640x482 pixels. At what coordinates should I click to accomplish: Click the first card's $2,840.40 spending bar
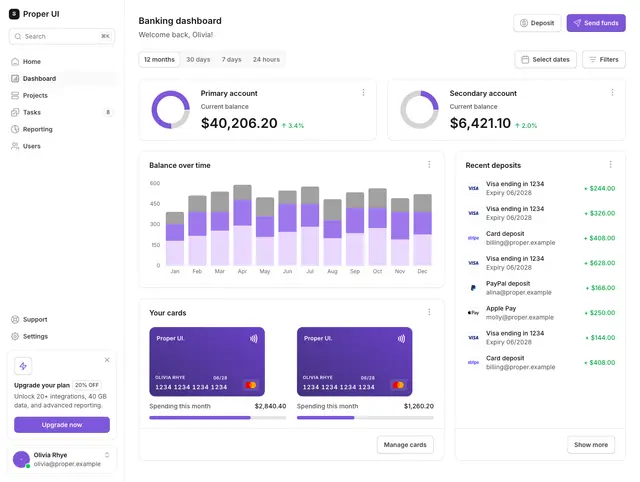pyautogui.click(x=218, y=418)
